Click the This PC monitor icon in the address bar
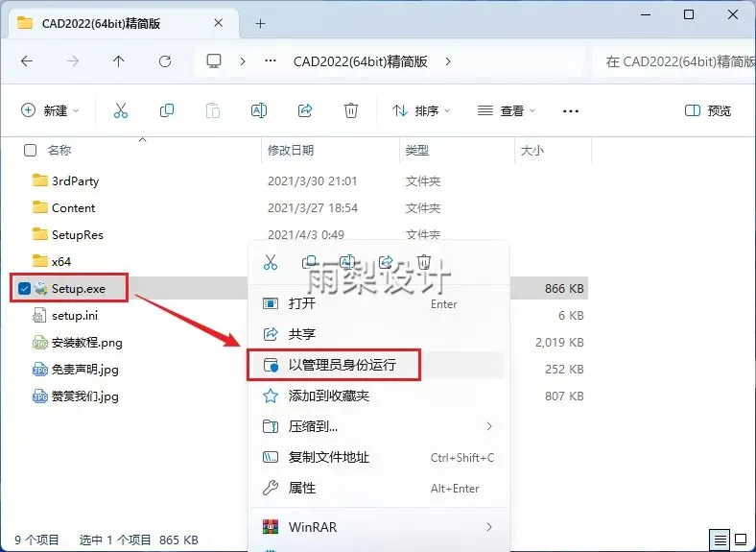Screen dimensions: 756x552 click(214, 61)
